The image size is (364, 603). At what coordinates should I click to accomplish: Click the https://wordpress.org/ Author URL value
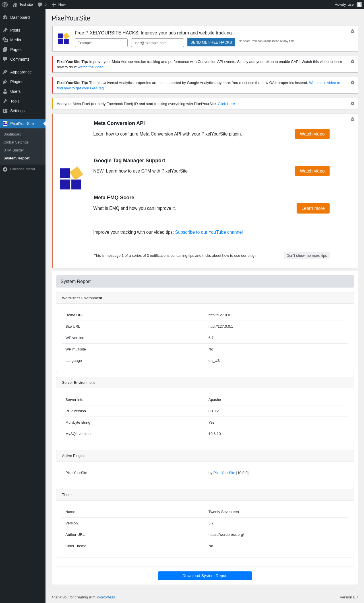[226, 535]
